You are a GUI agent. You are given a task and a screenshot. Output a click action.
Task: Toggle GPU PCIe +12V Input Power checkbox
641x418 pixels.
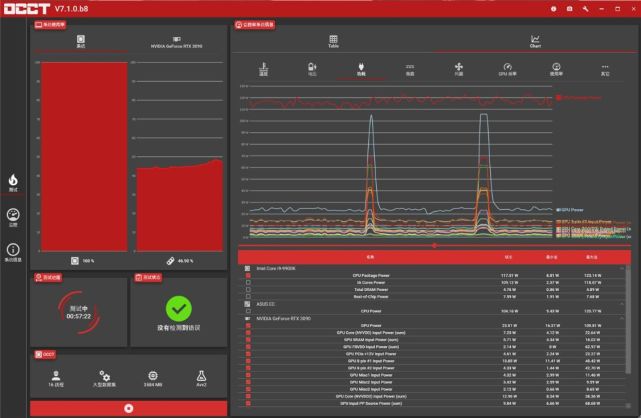coord(248,354)
